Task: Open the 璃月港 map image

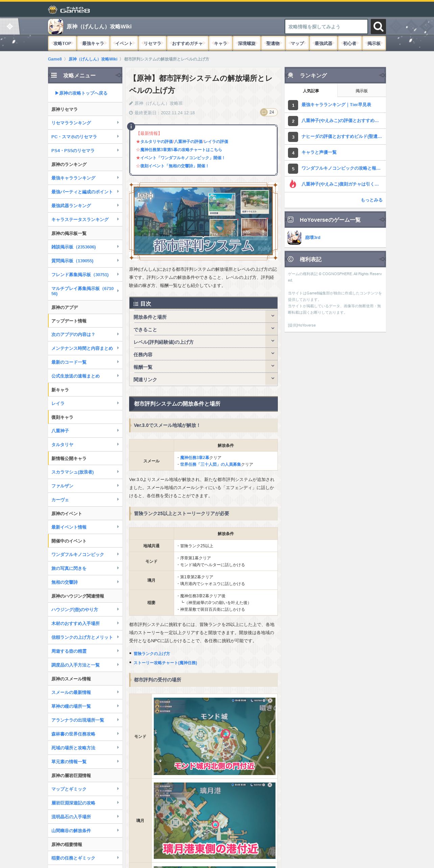Action: pos(214,821)
